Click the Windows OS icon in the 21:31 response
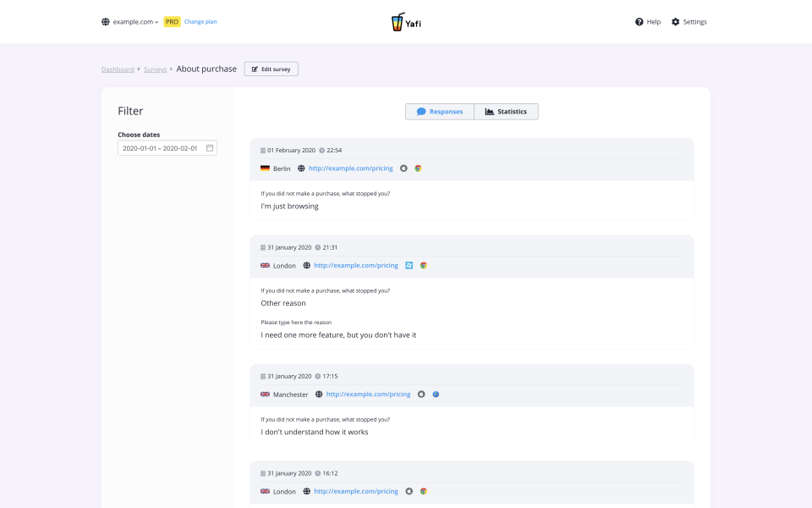 click(409, 265)
